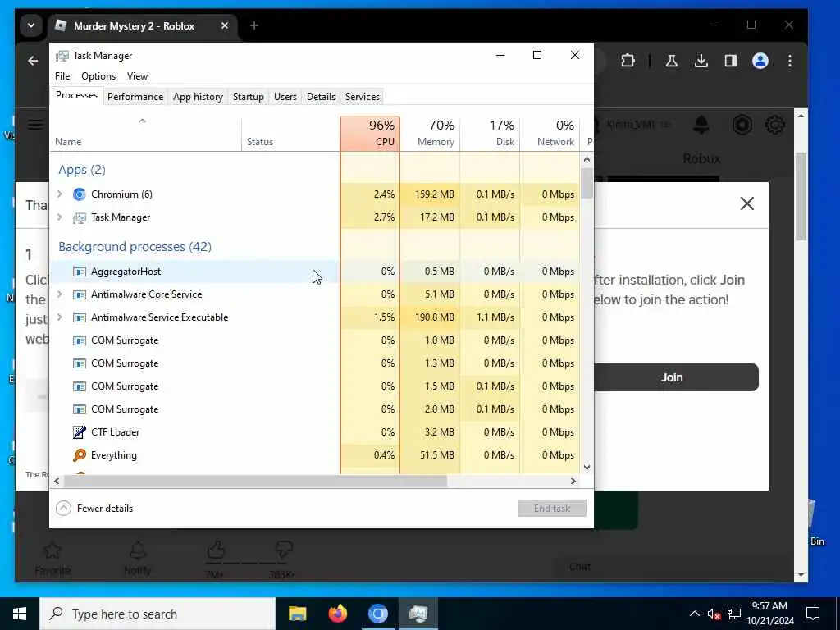Screen dimensions: 840x630
Task: Sort processes by CPU column
Action: click(x=370, y=134)
